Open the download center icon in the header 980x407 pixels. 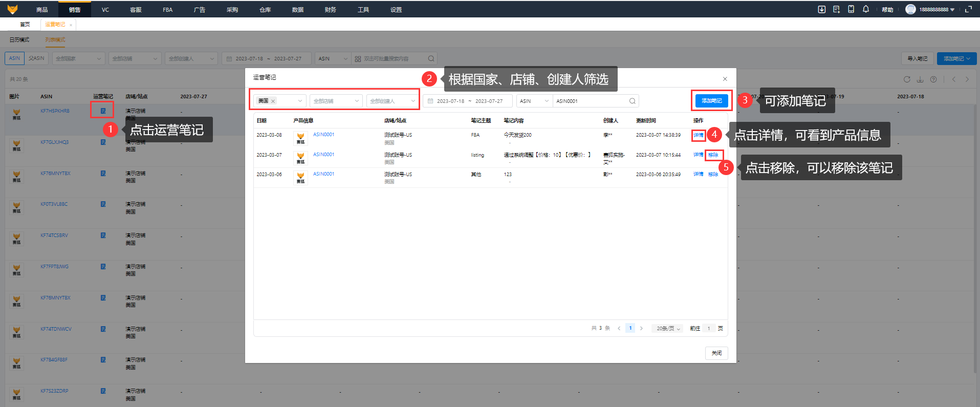822,9
